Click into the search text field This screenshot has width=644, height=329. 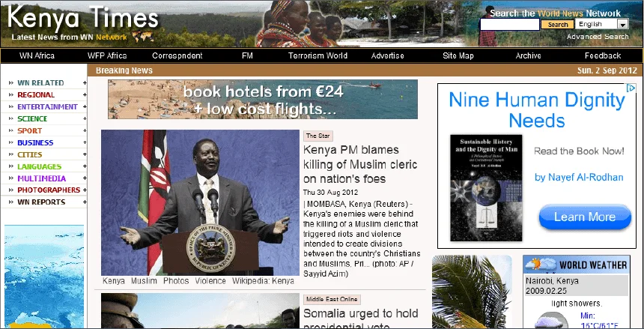click(x=509, y=25)
